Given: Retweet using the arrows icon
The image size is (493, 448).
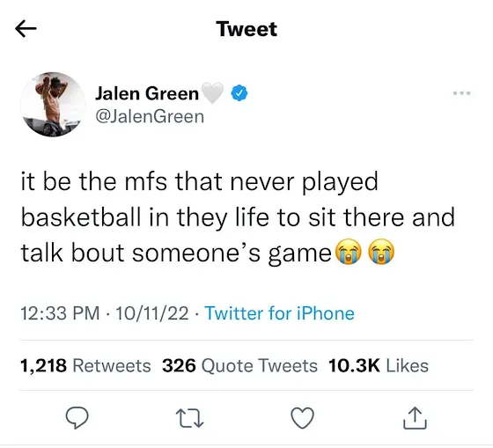Looking at the screenshot, I should 189,418.
